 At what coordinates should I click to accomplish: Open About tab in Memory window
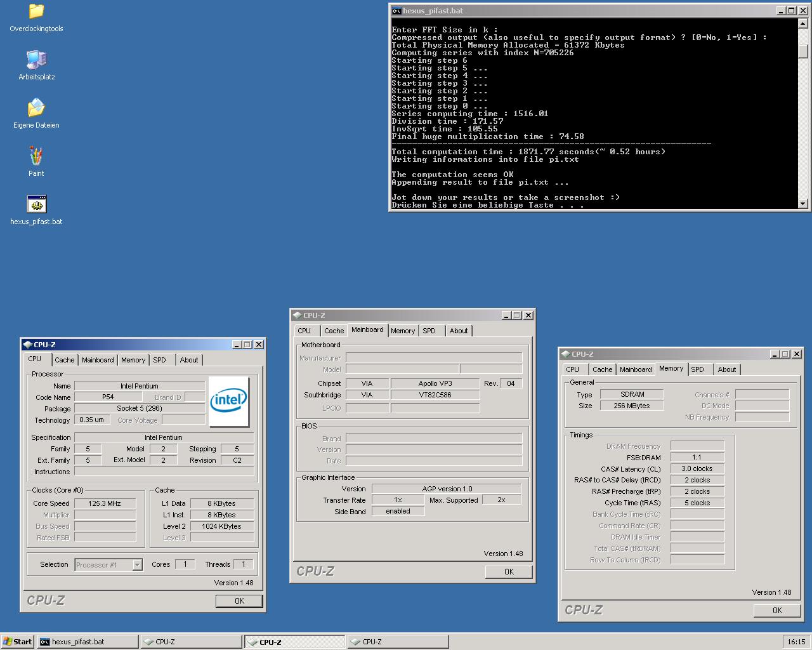click(x=727, y=369)
